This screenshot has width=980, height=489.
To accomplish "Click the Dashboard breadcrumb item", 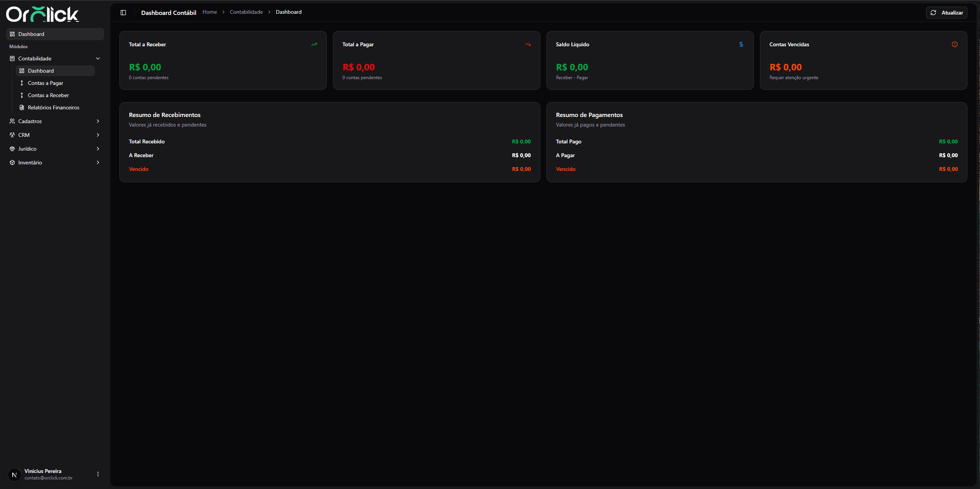I will point(289,12).
